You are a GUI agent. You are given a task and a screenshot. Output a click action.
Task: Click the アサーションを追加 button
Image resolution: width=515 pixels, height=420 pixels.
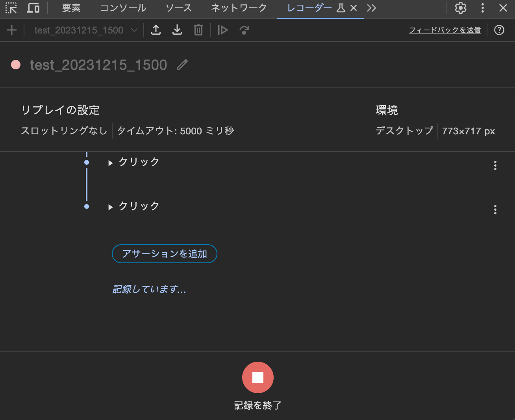click(x=164, y=254)
